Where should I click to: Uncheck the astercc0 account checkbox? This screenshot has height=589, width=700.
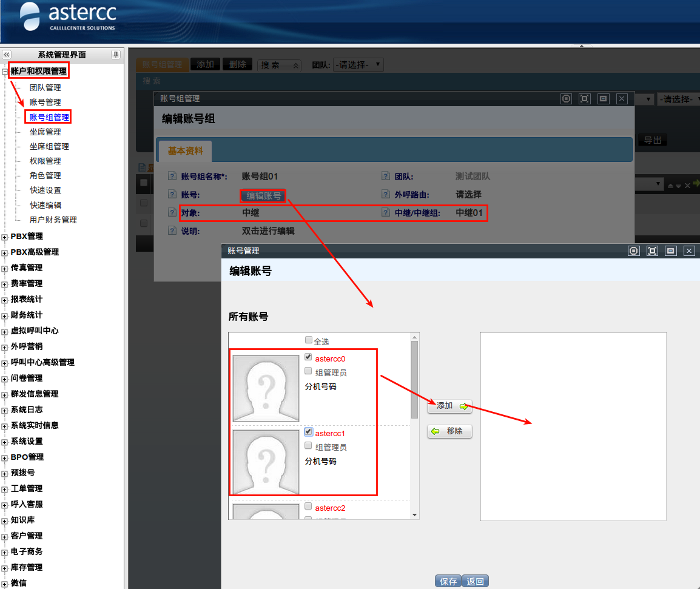(x=308, y=357)
